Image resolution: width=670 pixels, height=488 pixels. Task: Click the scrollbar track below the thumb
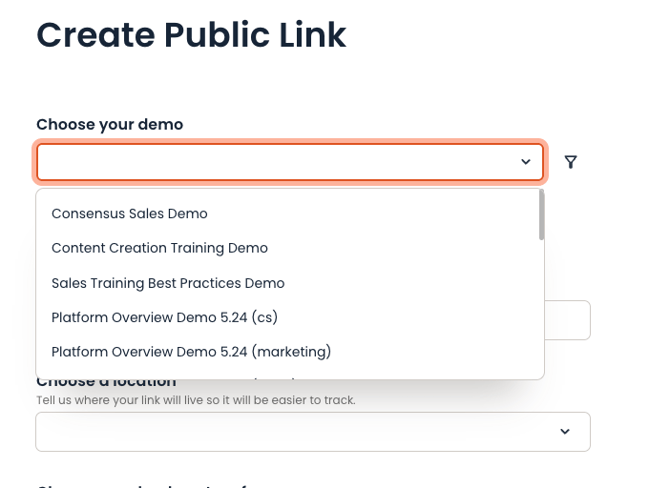(541, 310)
